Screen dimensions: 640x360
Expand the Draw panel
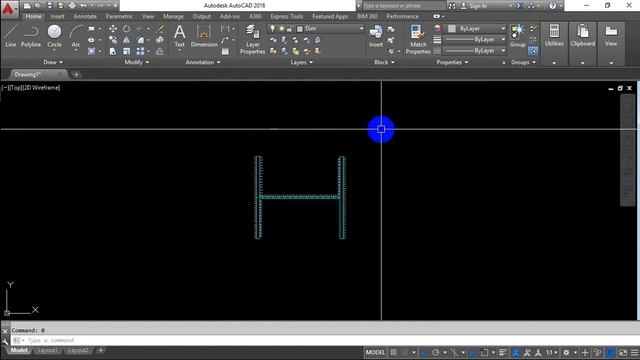point(53,62)
